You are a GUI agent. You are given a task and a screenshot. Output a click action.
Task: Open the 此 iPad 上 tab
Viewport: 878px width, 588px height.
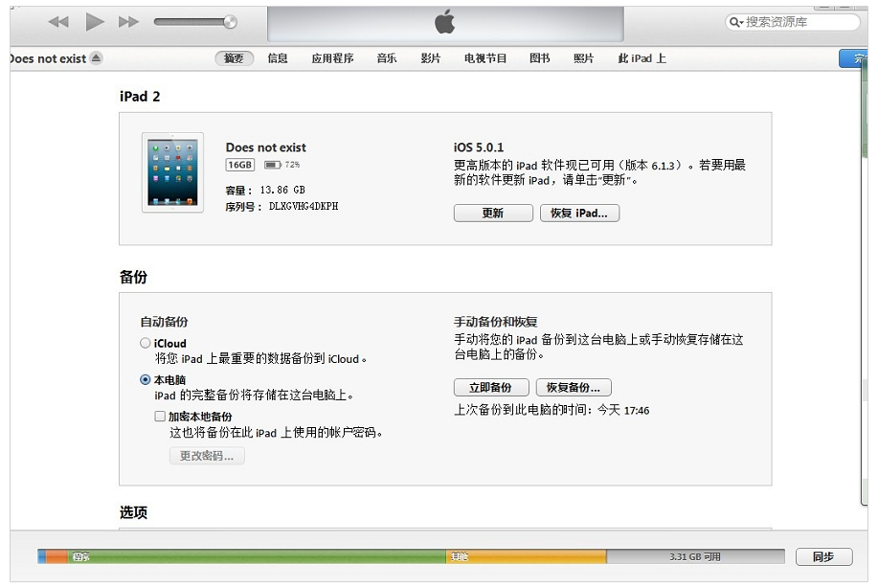642,58
